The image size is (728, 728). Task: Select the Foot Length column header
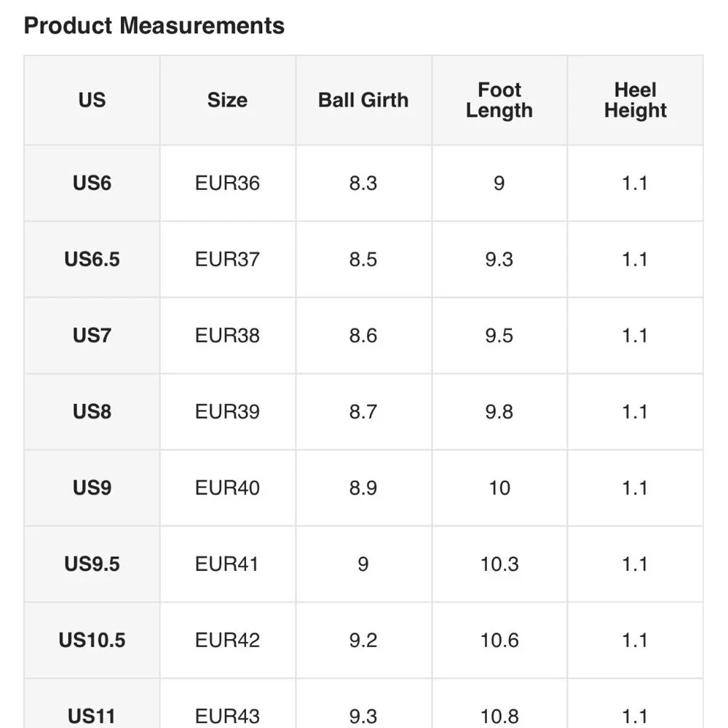(499, 100)
